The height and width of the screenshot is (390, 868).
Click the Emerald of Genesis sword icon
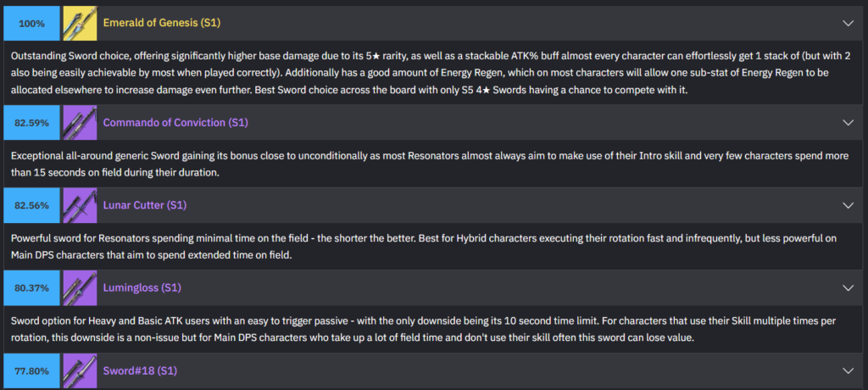point(80,23)
